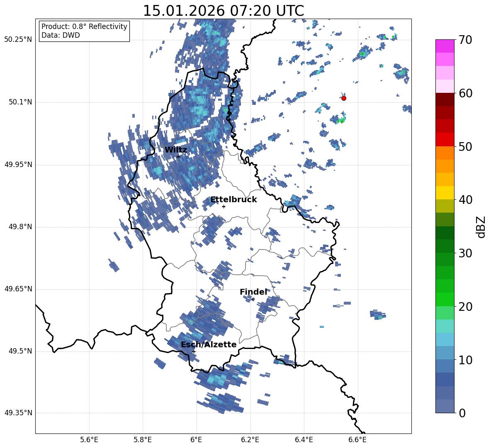The width and height of the screenshot is (491, 448).
Task: Click the colorbar tick label 10
Action: [466, 360]
